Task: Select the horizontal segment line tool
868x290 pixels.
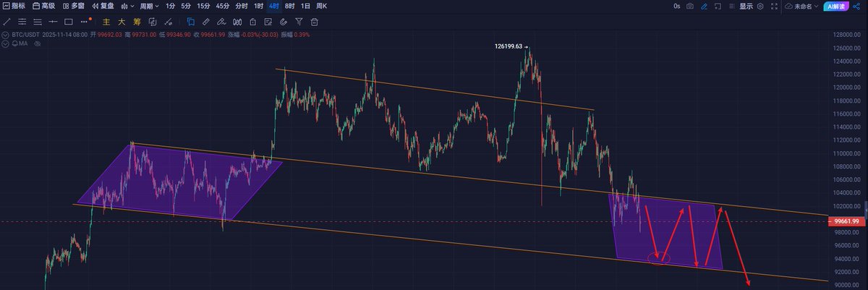Action: (53, 22)
